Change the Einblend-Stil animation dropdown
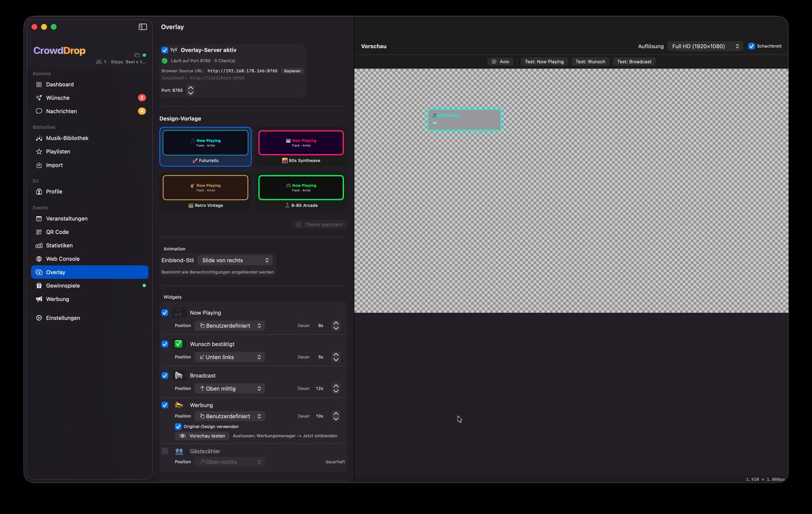The width and height of the screenshot is (812, 514). pyautogui.click(x=235, y=260)
